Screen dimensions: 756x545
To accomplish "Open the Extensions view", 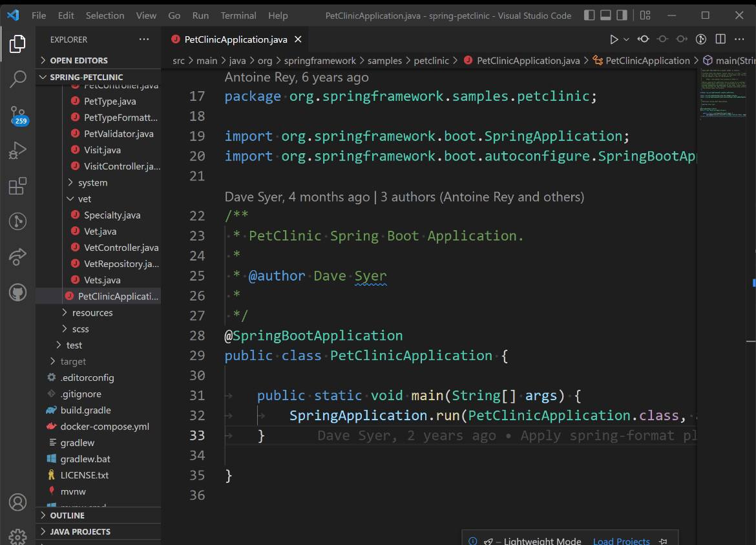I will (x=17, y=186).
